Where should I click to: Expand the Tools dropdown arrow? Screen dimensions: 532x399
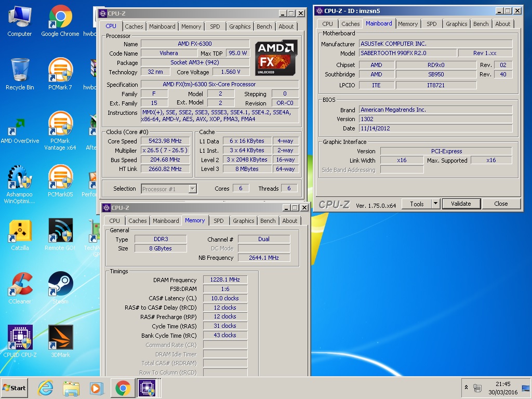point(436,204)
